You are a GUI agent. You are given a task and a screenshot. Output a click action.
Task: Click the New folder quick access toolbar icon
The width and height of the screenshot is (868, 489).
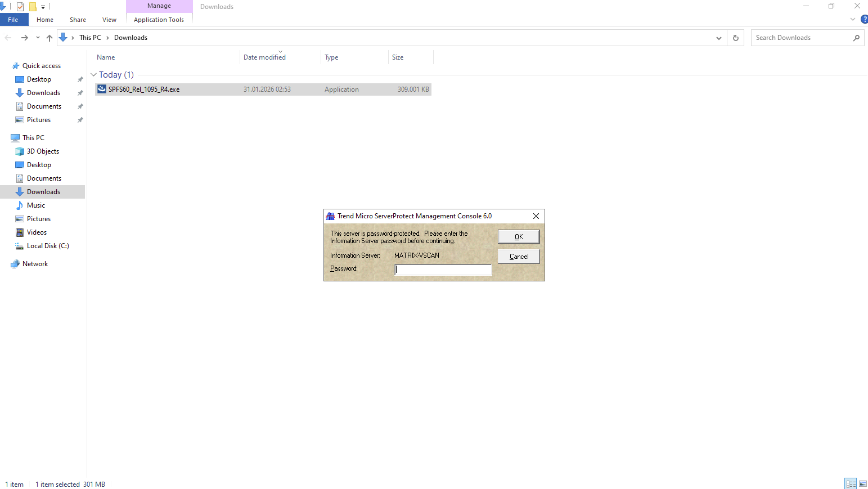[33, 7]
